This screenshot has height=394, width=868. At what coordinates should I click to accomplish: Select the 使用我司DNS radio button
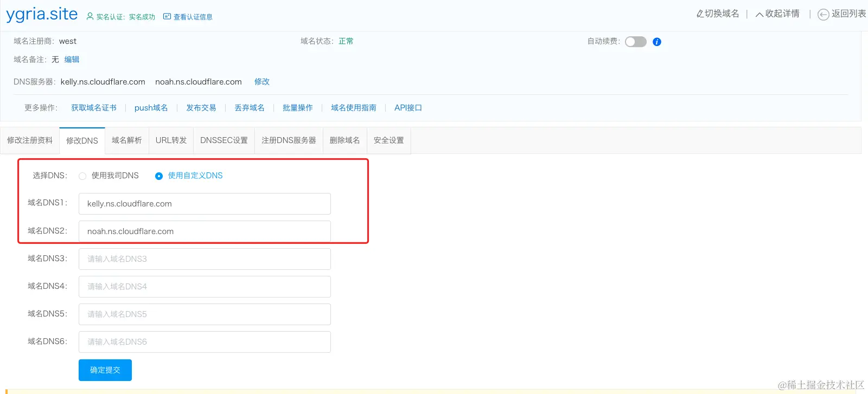[82, 176]
